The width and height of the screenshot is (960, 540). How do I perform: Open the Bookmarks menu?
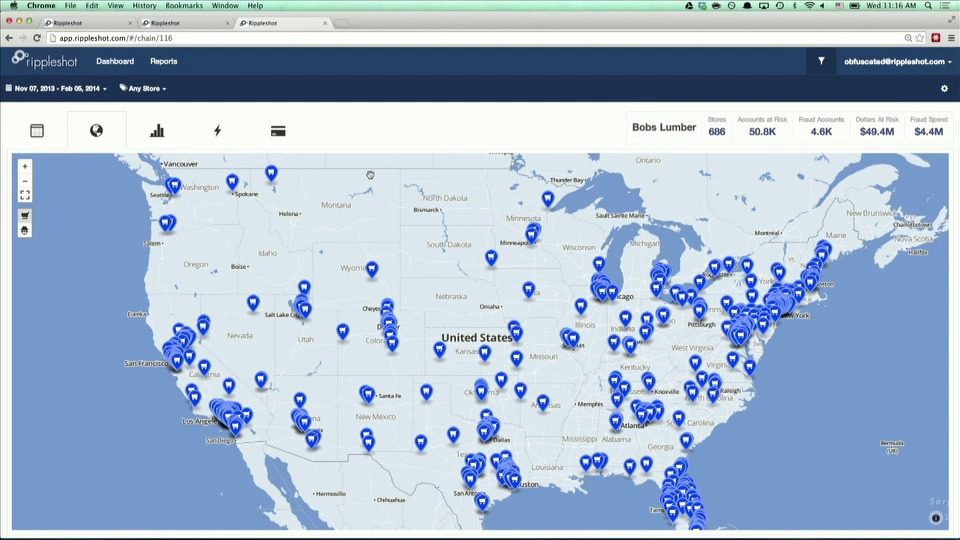coord(184,6)
